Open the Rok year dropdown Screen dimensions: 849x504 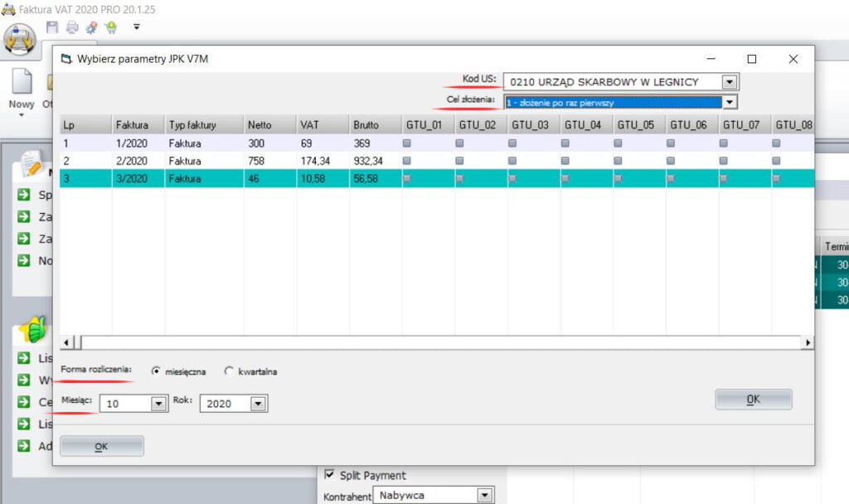click(258, 404)
